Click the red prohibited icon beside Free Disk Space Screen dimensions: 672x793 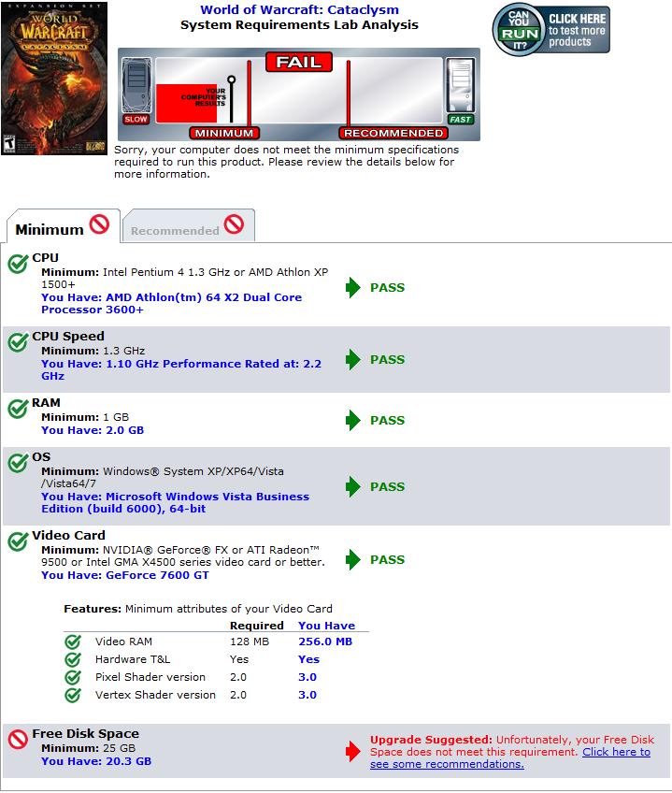[18, 740]
